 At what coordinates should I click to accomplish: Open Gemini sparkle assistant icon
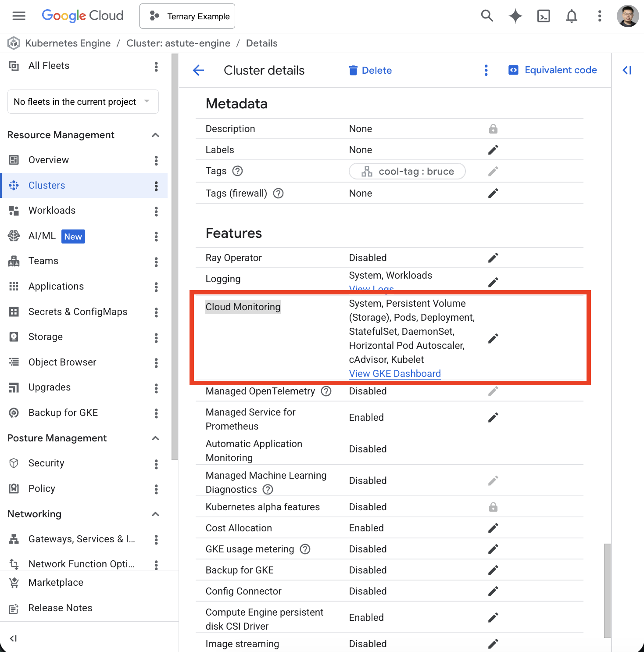515,16
